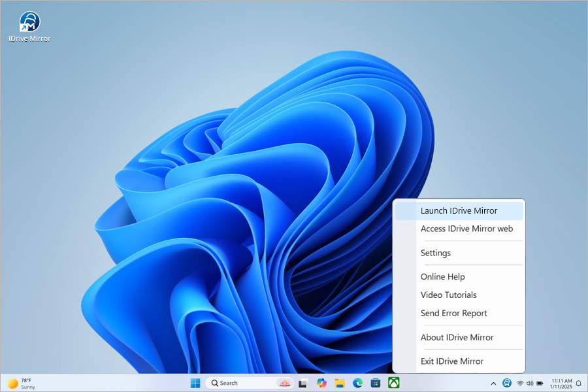Choose Access IDrive Mirror web
This screenshot has height=392, width=588.
466,229
